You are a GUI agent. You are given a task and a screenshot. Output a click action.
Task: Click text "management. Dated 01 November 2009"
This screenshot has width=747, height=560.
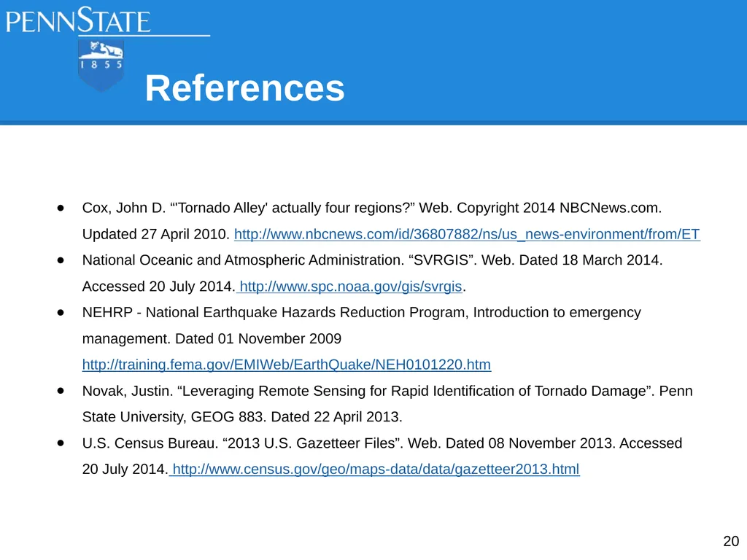pyautogui.click(x=212, y=338)
